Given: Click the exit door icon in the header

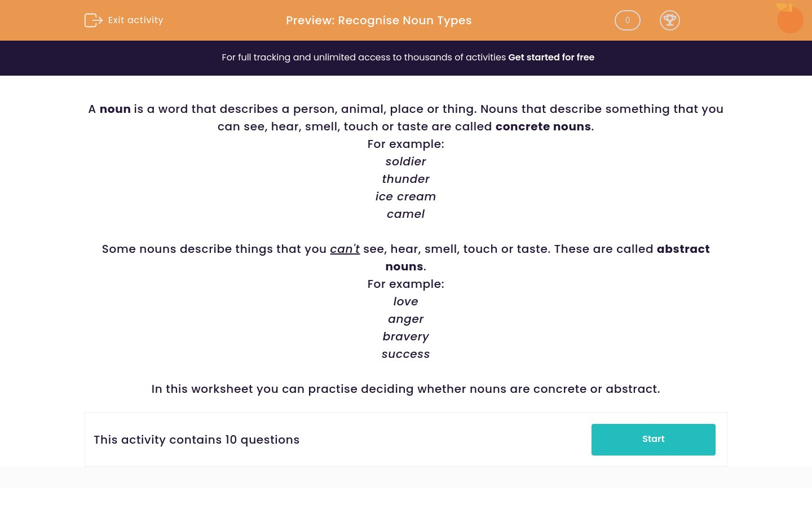Looking at the screenshot, I should pos(94,20).
